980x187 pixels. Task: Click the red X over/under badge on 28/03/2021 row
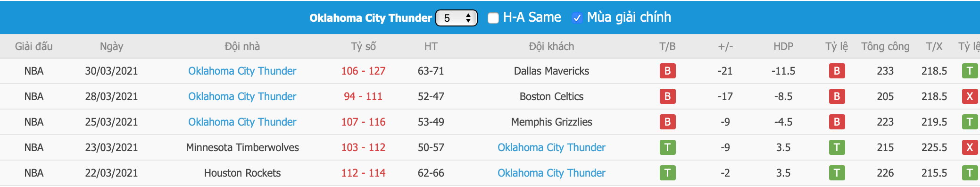pos(970,96)
